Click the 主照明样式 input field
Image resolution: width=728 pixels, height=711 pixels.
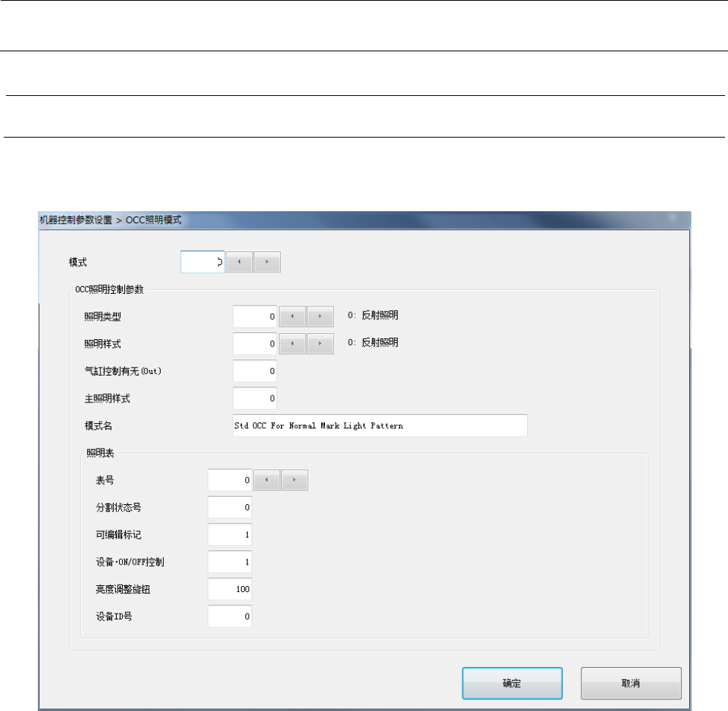point(255,399)
